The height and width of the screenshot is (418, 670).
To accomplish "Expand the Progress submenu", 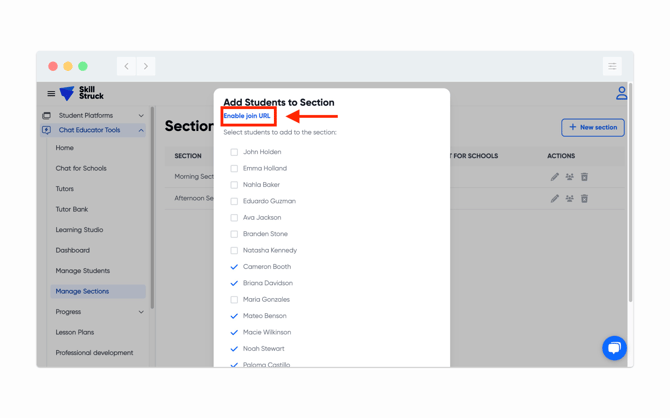I will coord(141,312).
